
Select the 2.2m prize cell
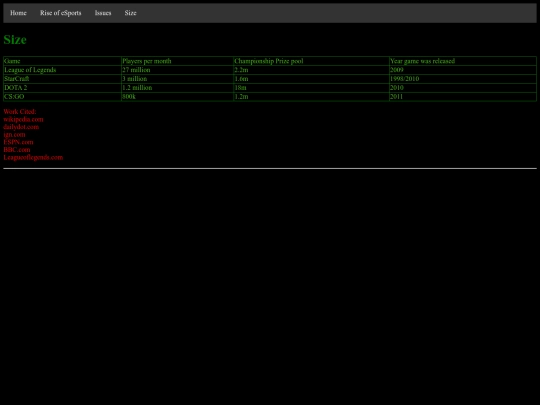tap(311, 70)
